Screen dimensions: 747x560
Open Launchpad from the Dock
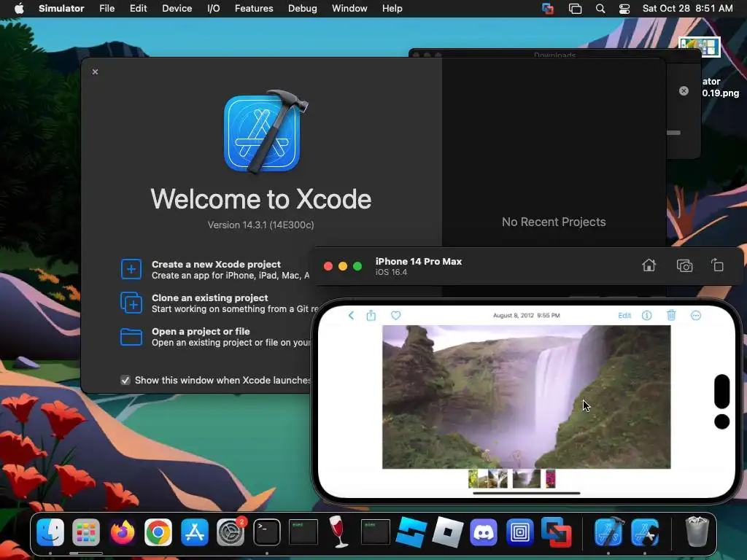[86, 532]
